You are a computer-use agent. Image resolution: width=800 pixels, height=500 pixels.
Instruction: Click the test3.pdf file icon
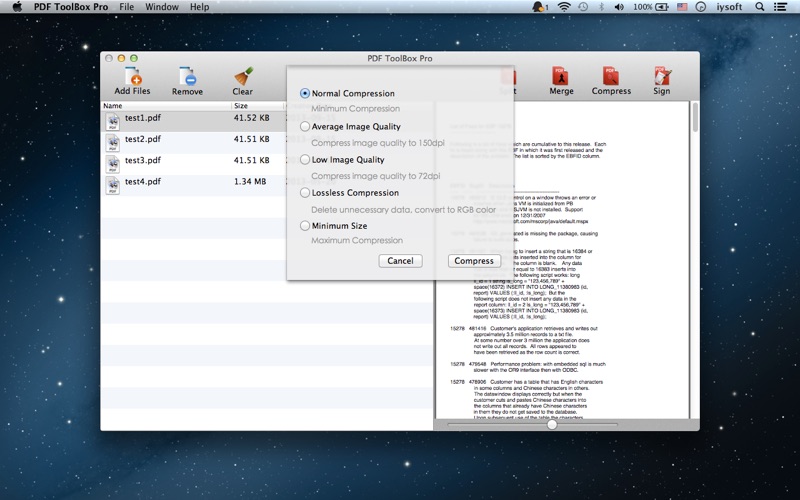[113, 164]
